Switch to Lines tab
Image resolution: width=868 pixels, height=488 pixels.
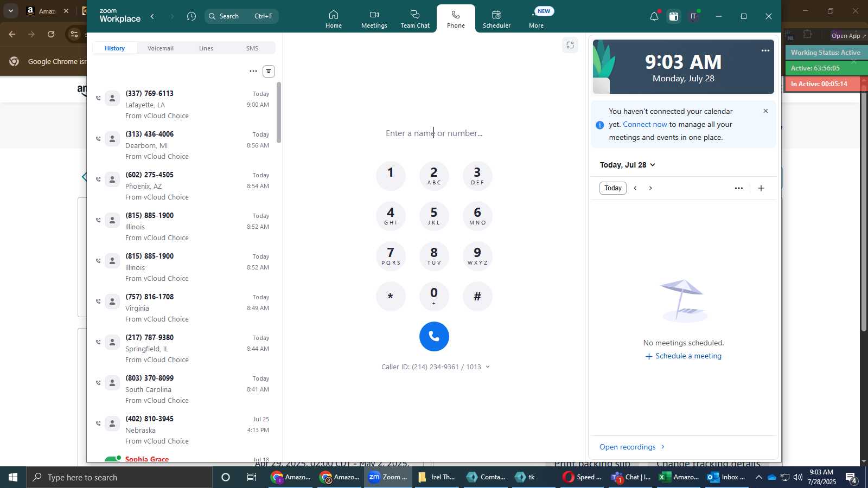(206, 48)
